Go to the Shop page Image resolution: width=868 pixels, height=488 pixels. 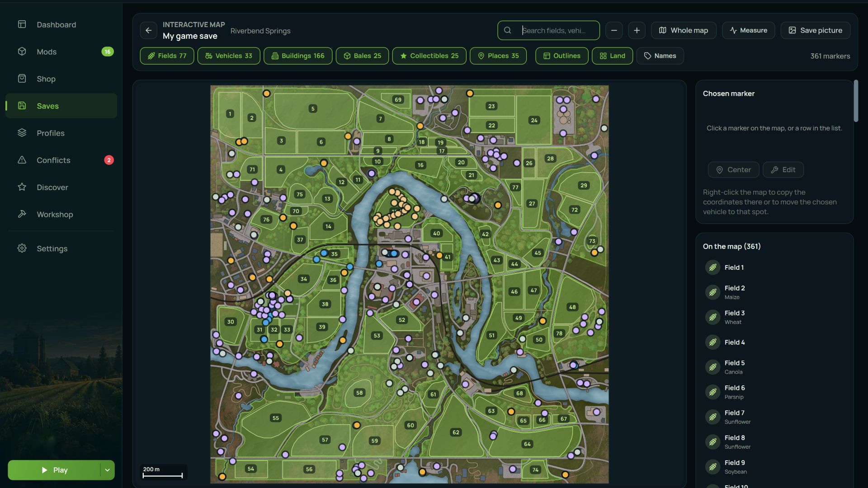pos(61,79)
